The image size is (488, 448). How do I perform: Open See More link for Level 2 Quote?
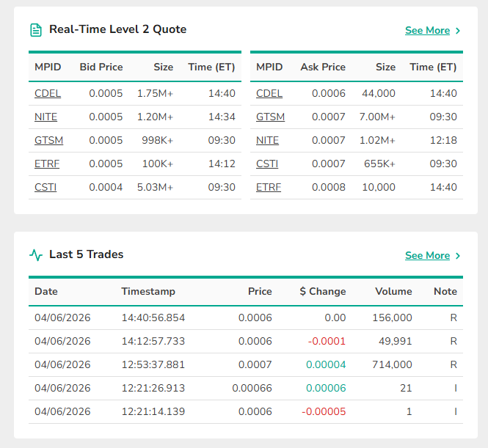[x=427, y=31]
